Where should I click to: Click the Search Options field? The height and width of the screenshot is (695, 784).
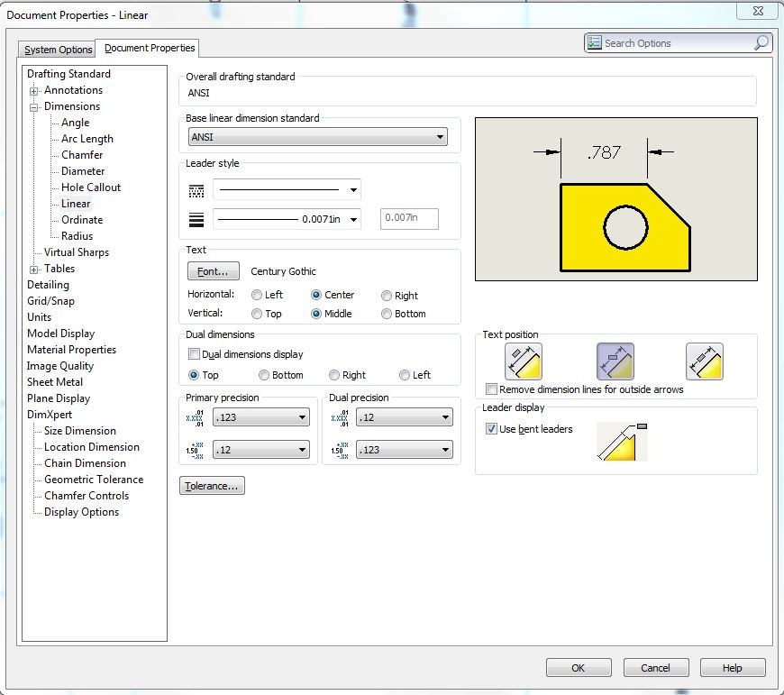click(x=678, y=43)
